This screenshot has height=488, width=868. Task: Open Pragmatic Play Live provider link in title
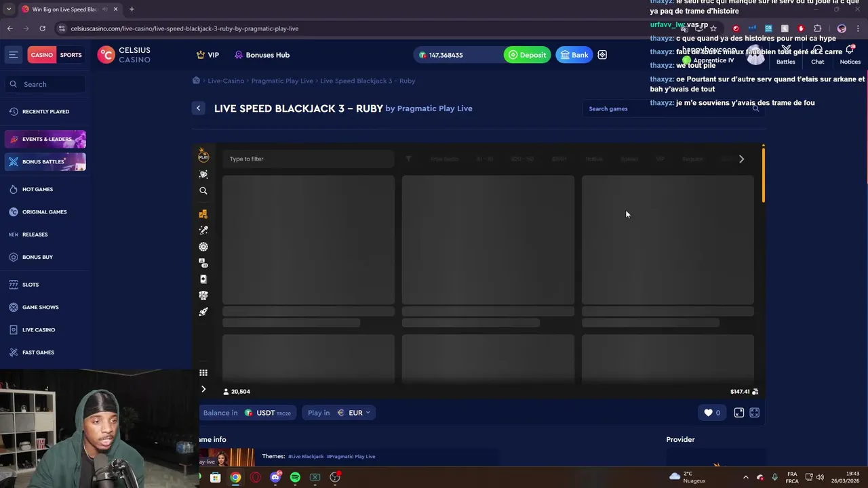(x=435, y=108)
